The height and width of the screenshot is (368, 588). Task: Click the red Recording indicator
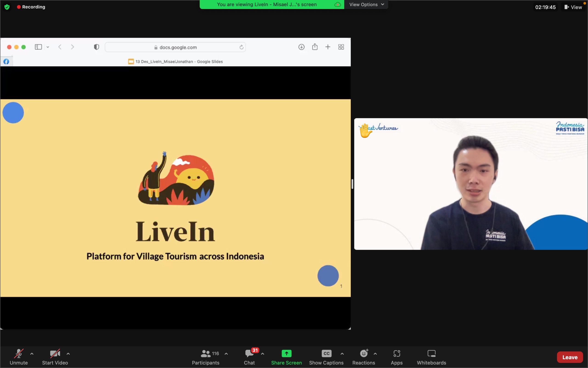(x=31, y=7)
